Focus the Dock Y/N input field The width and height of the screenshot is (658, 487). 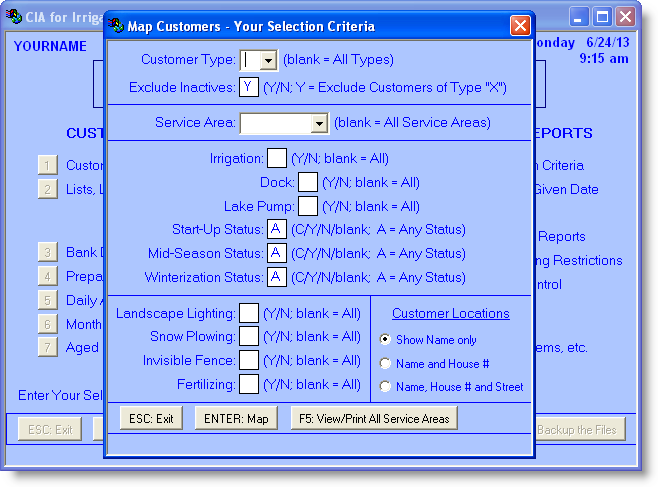308,182
